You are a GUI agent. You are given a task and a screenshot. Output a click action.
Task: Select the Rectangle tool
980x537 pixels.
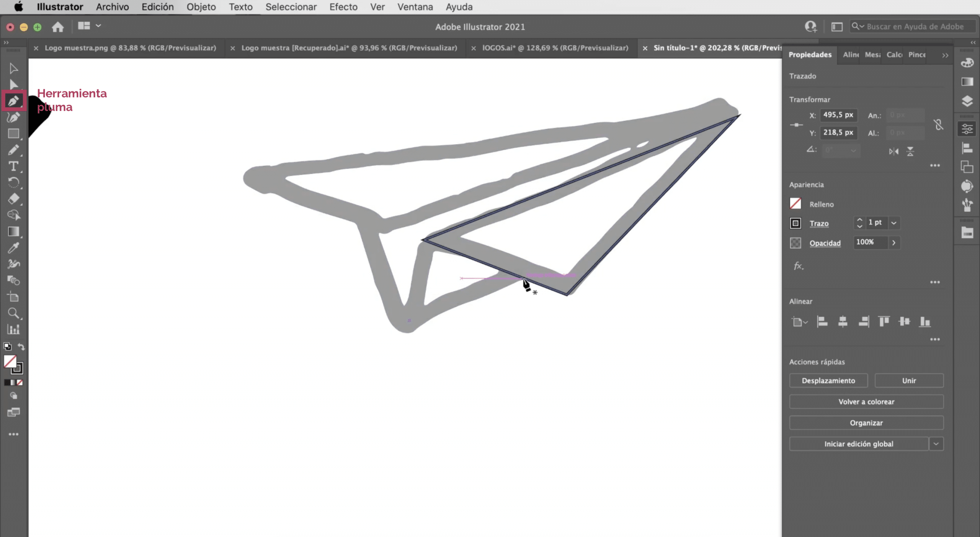[13, 134]
